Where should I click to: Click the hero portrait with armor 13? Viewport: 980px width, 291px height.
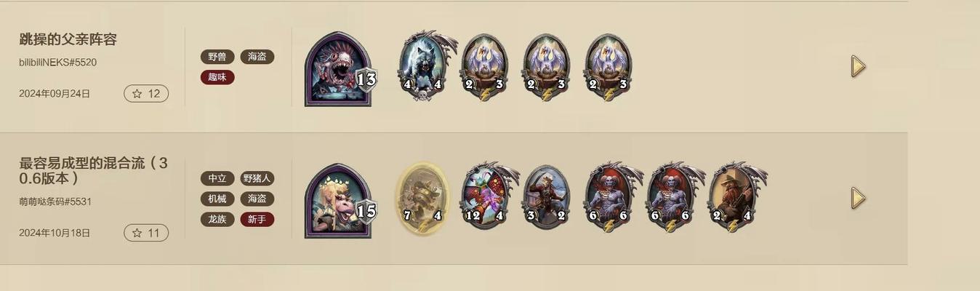click(x=339, y=68)
